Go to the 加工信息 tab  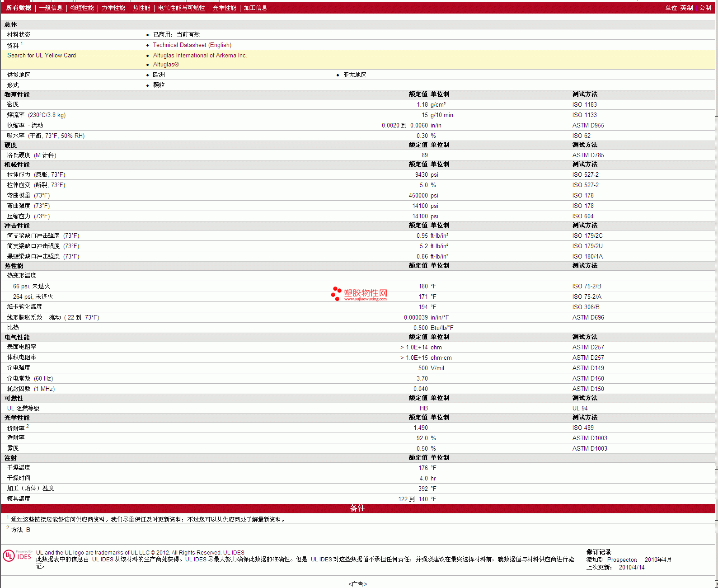(x=256, y=8)
